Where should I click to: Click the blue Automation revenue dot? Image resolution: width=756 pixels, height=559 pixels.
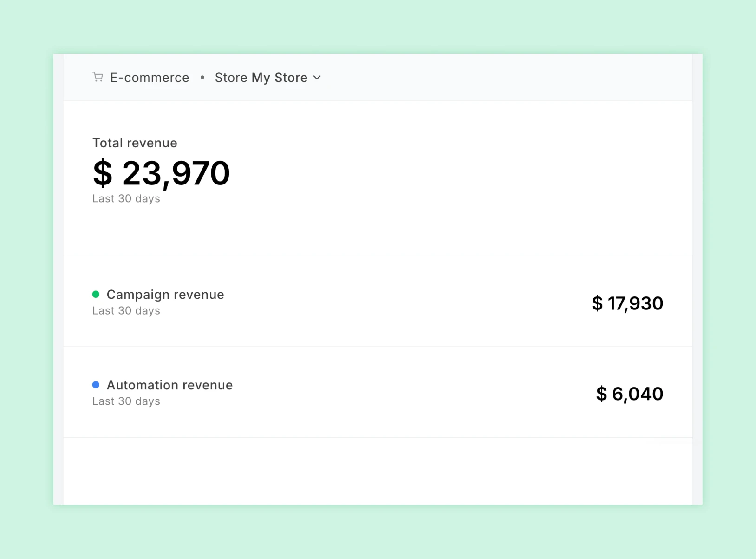[x=96, y=385]
